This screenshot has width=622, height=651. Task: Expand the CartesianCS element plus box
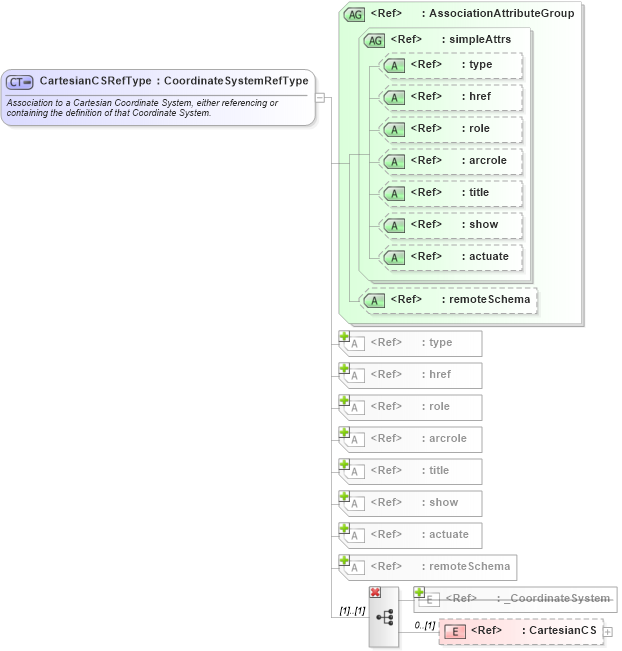(608, 631)
